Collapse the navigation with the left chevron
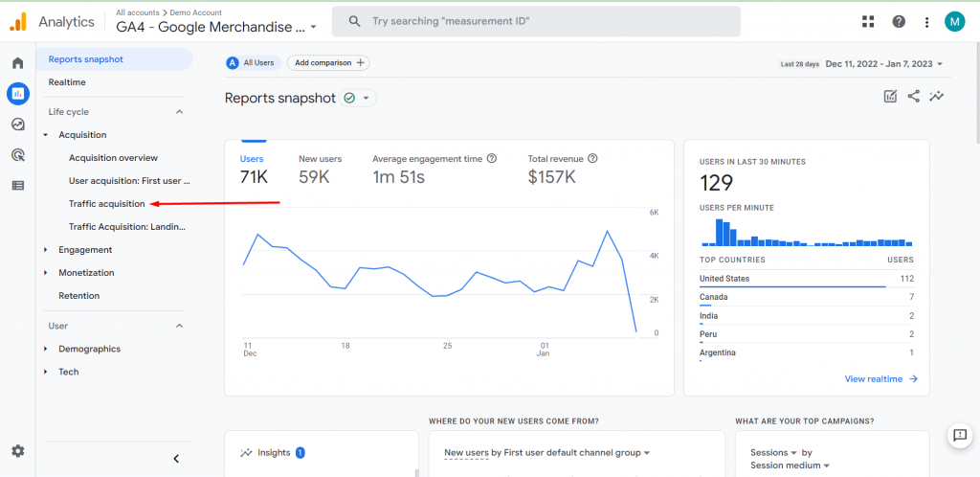This screenshot has width=980, height=477. pyautogui.click(x=176, y=459)
